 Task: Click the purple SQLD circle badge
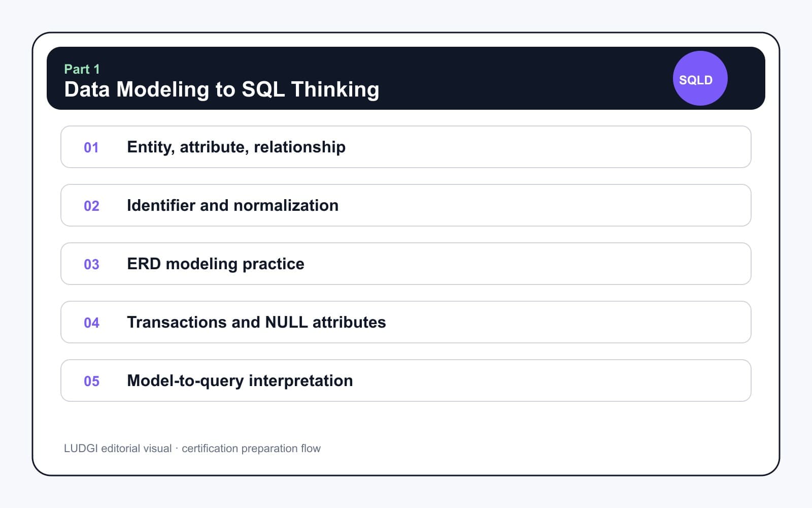(700, 78)
